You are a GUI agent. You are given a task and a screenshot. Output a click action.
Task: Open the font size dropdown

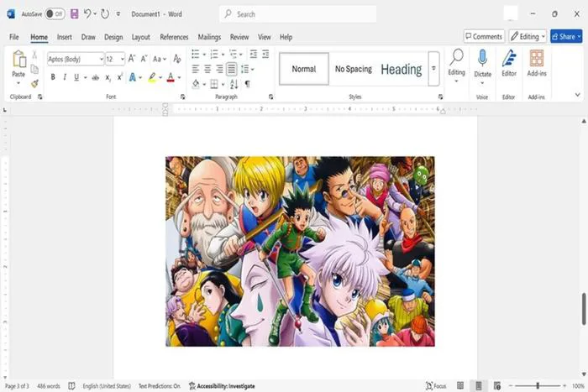tap(123, 60)
